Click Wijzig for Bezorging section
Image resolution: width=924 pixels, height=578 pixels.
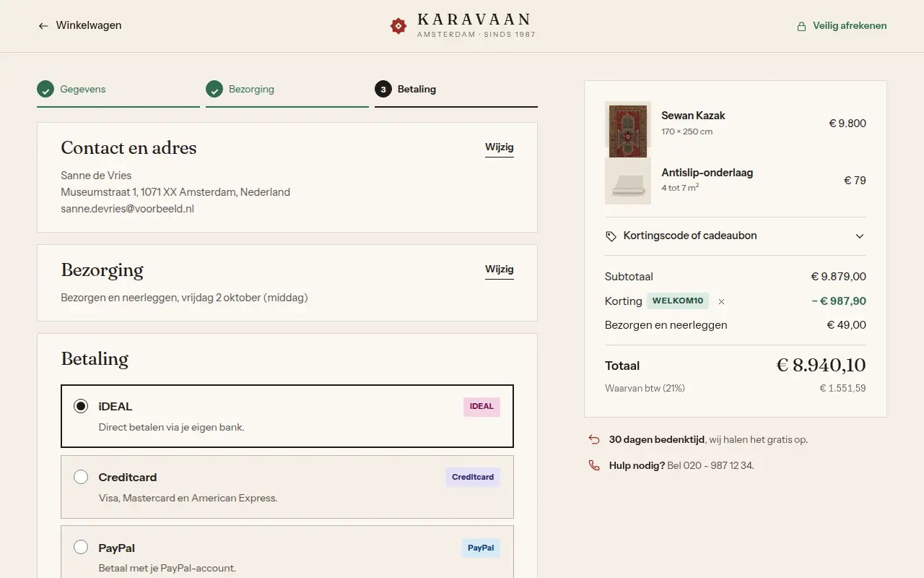coord(500,269)
